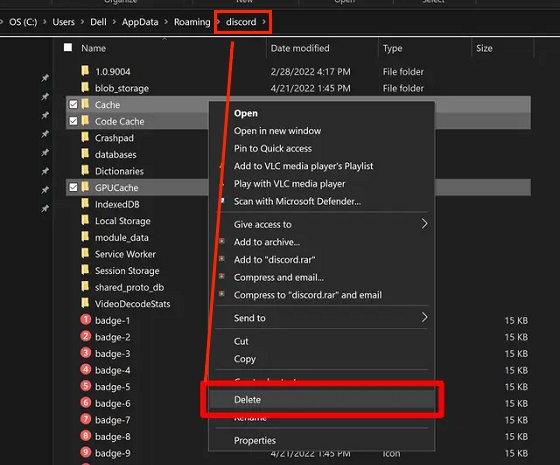Choose Open in new window
The height and width of the screenshot is (465, 560).
pos(321,131)
